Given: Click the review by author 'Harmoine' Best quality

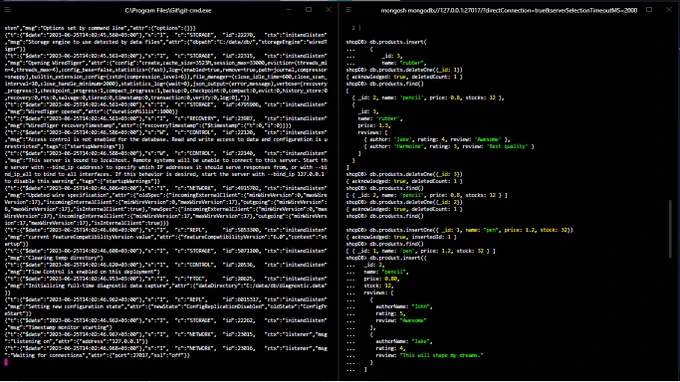Looking at the screenshot, I should (x=449, y=146).
